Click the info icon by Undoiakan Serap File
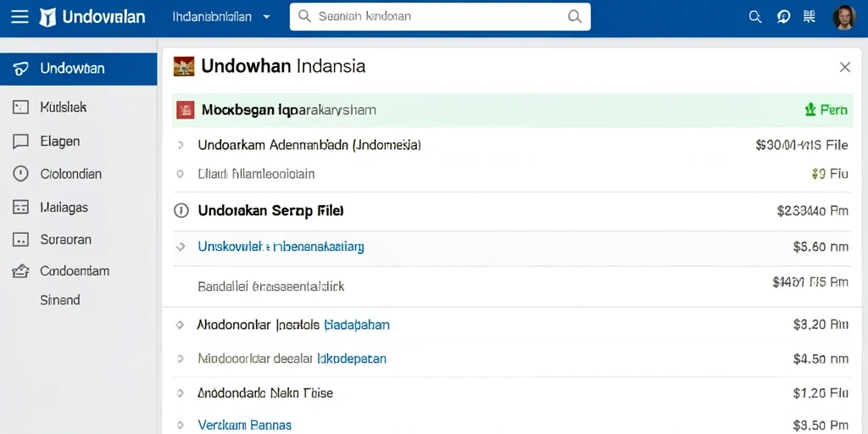 181,211
